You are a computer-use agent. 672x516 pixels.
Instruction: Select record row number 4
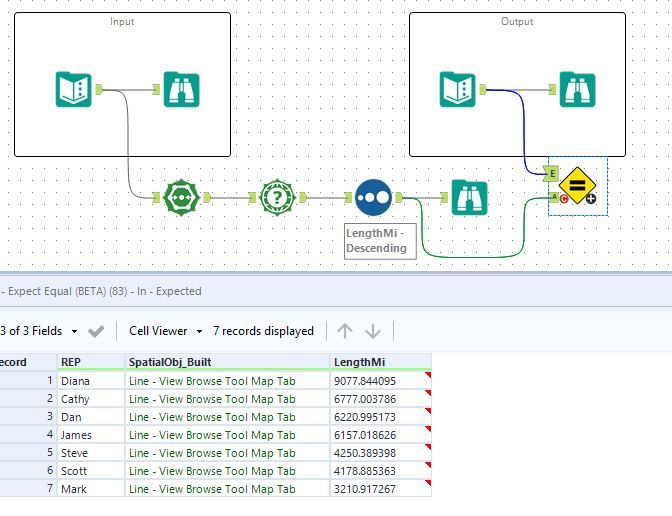(x=28, y=435)
